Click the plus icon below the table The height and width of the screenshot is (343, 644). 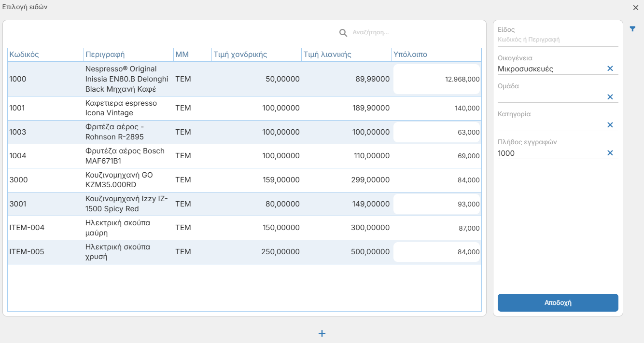(322, 333)
